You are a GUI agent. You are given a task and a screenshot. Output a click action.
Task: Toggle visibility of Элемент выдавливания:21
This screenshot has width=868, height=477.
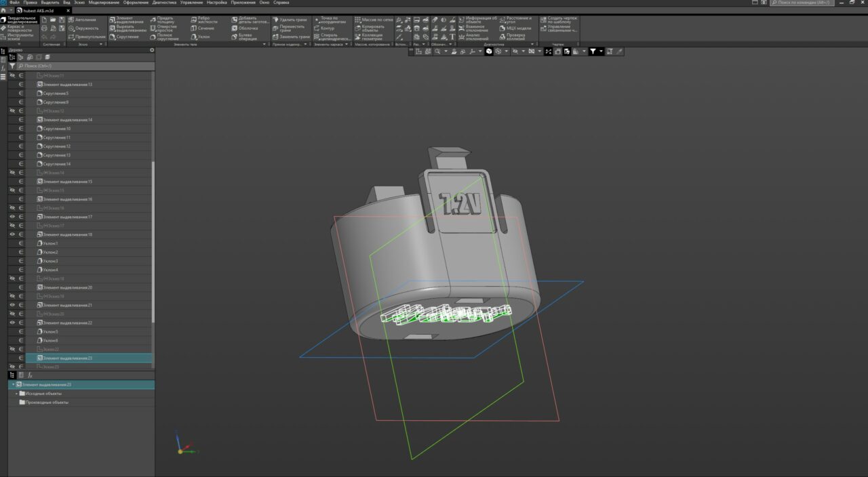pos(12,305)
